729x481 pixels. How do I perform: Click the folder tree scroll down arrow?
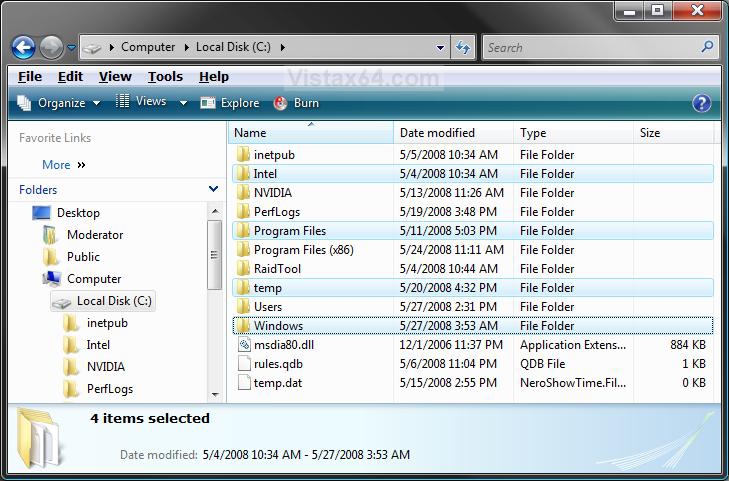[215, 395]
